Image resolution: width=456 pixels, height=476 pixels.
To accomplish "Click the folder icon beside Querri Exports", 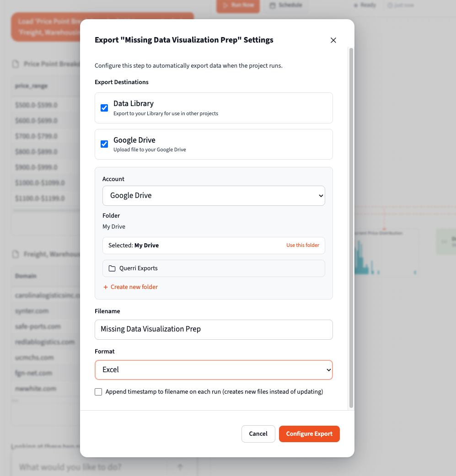I will tap(112, 268).
